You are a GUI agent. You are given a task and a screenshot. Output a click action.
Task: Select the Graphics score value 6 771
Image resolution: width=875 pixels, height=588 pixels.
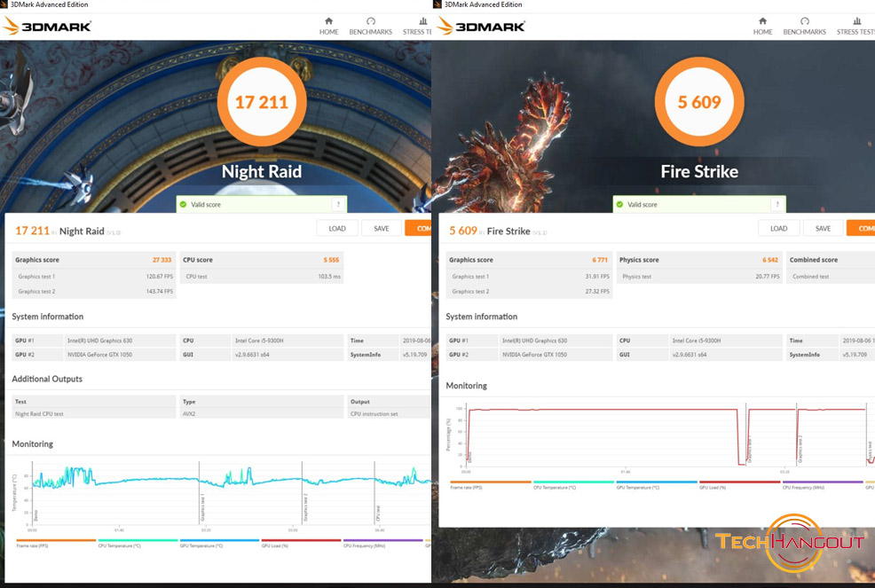(x=600, y=260)
